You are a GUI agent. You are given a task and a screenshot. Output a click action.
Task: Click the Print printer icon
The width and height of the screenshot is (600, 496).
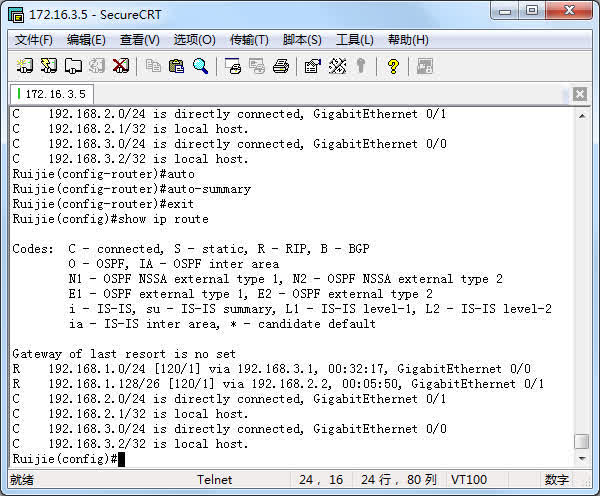281,66
